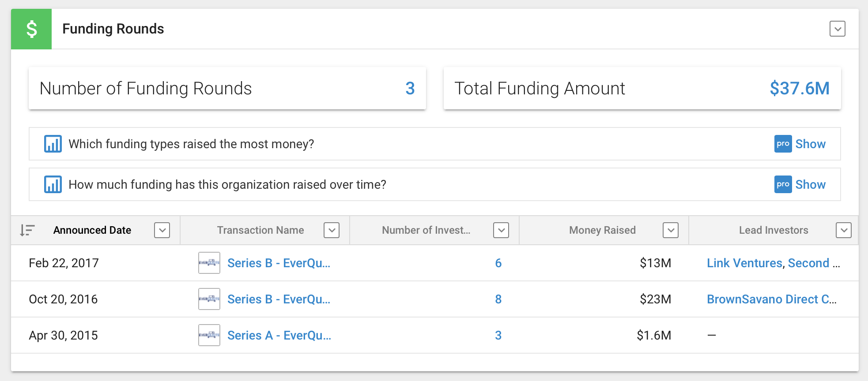
Task: Click the Number of Invest... column header
Action: click(x=426, y=230)
